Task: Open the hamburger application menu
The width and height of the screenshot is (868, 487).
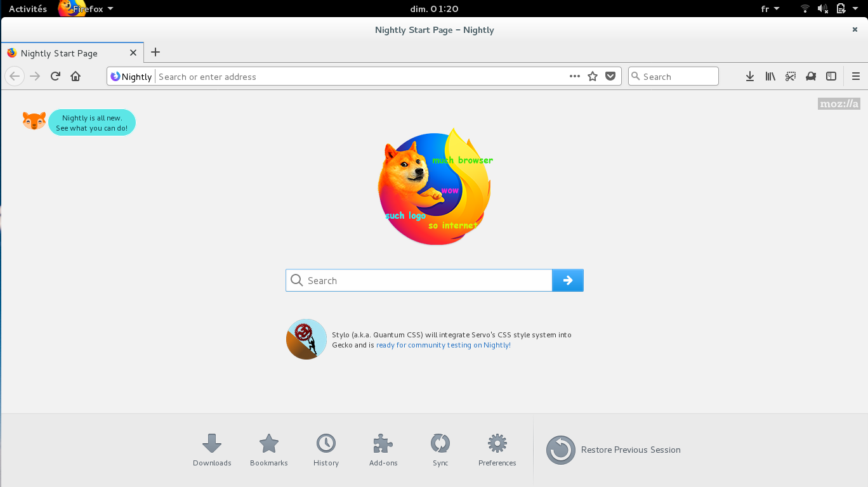Action: tap(856, 76)
